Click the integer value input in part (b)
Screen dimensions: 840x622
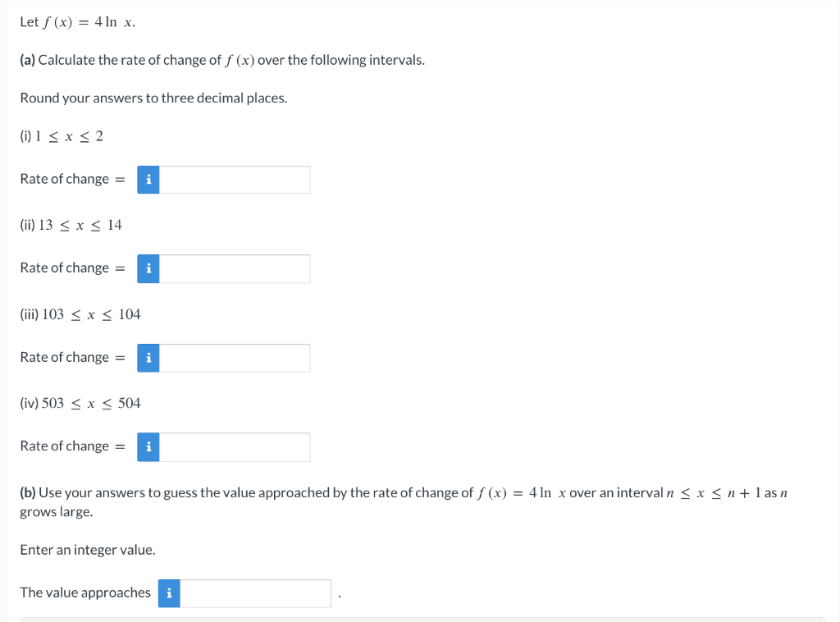pyautogui.click(x=254, y=593)
